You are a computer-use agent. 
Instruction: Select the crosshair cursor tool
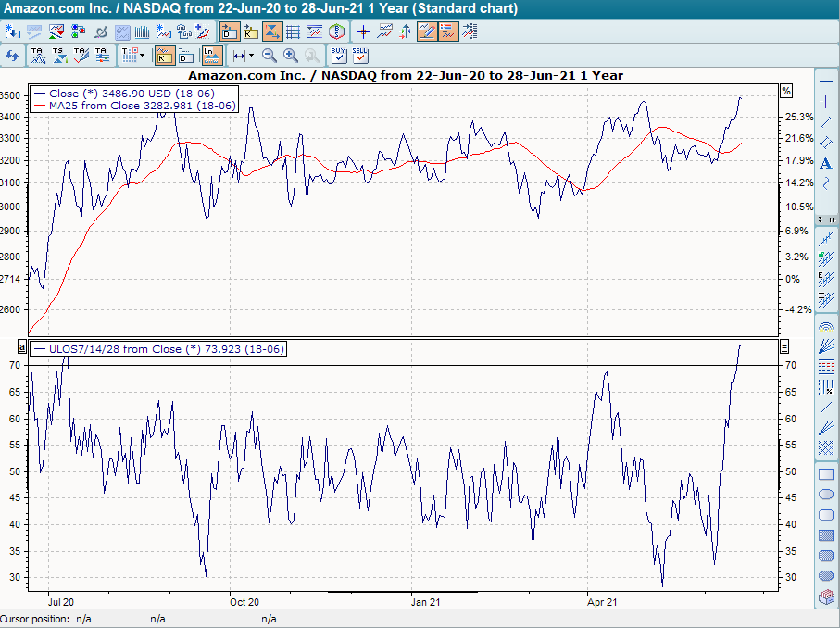tap(363, 31)
